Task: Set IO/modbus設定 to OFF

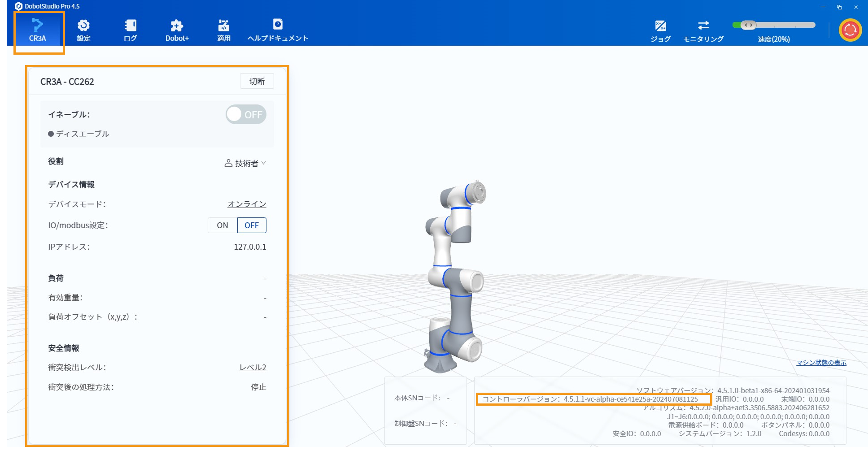Action: click(x=252, y=225)
